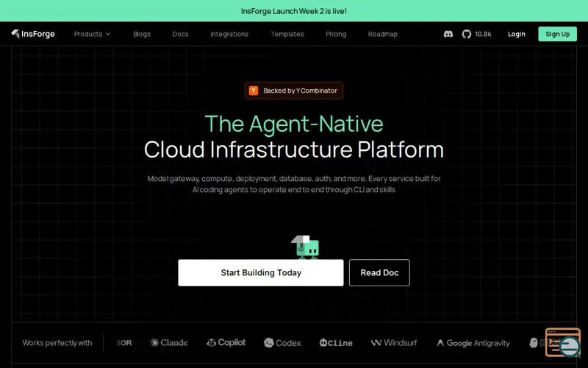Image resolution: width=588 pixels, height=368 pixels.
Task: Open the Templates nav item
Action: point(287,34)
